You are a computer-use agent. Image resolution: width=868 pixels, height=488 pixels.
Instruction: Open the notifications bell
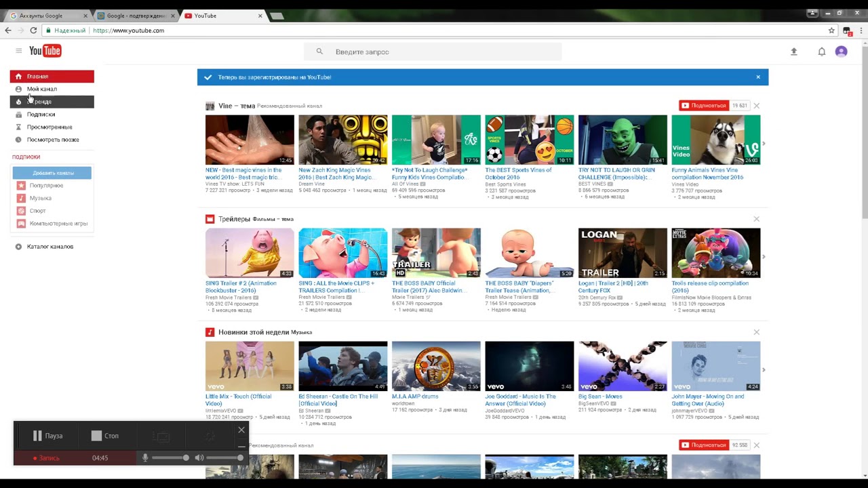(821, 52)
